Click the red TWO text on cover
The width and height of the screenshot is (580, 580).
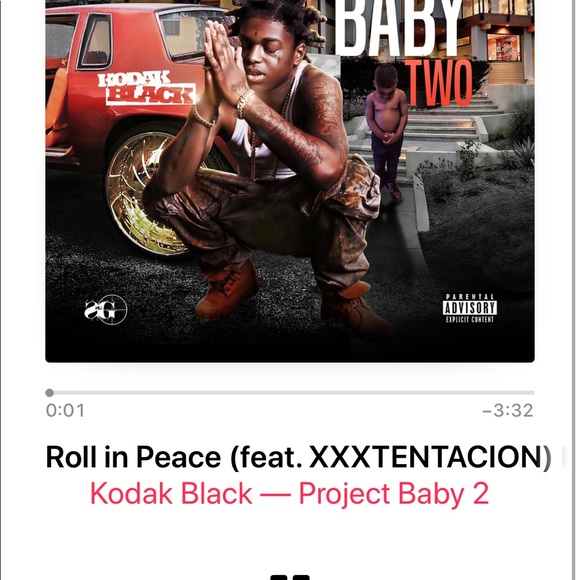pos(439,83)
